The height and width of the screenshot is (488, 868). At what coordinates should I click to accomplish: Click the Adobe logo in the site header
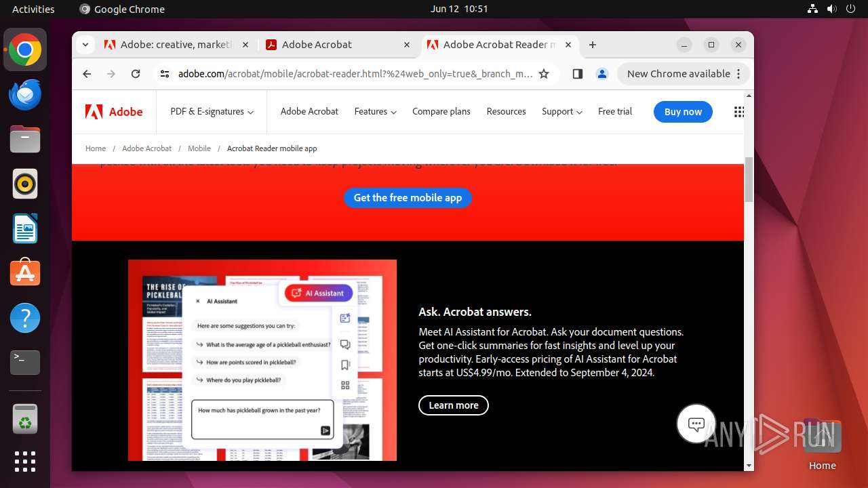pos(114,112)
